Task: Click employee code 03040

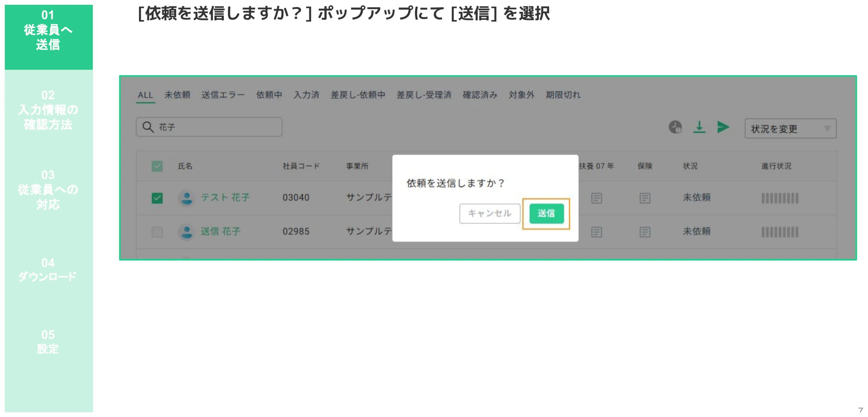Action: click(x=296, y=198)
